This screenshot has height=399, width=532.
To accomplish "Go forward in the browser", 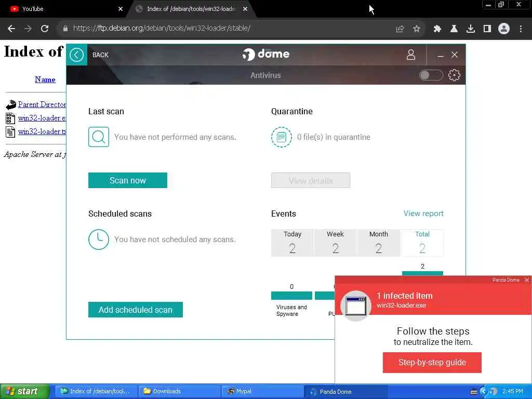I will point(28,29).
